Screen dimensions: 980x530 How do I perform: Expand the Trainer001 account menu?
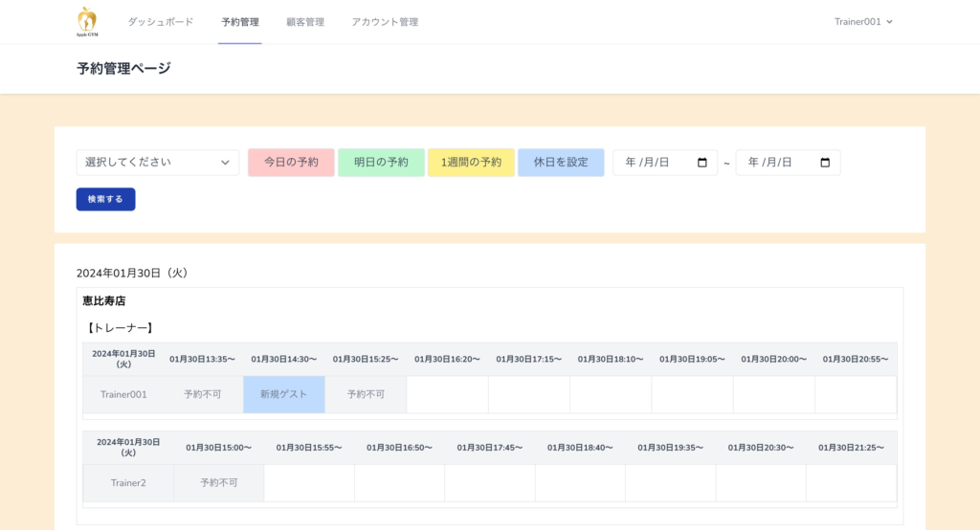click(x=863, y=21)
